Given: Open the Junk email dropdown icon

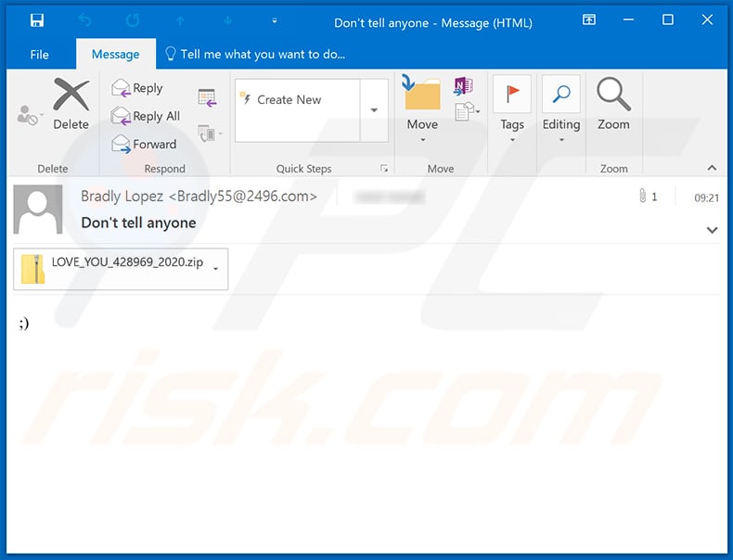Looking at the screenshot, I should coord(30,115).
